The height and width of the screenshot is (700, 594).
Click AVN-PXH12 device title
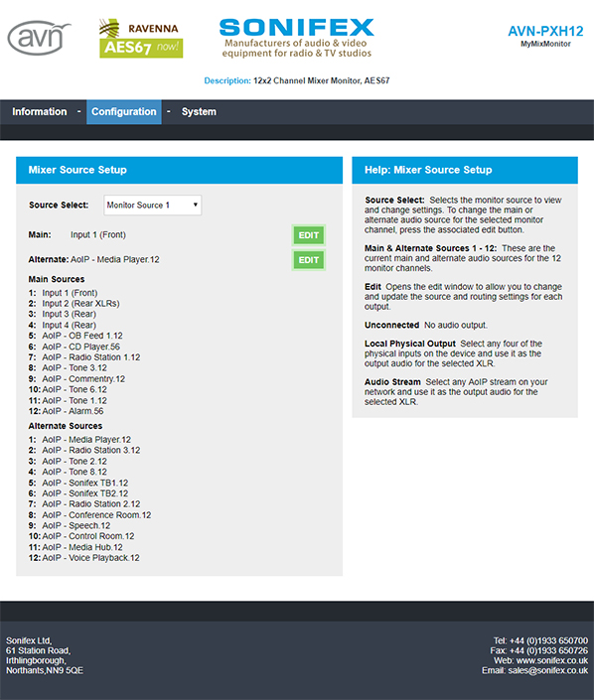(x=545, y=31)
